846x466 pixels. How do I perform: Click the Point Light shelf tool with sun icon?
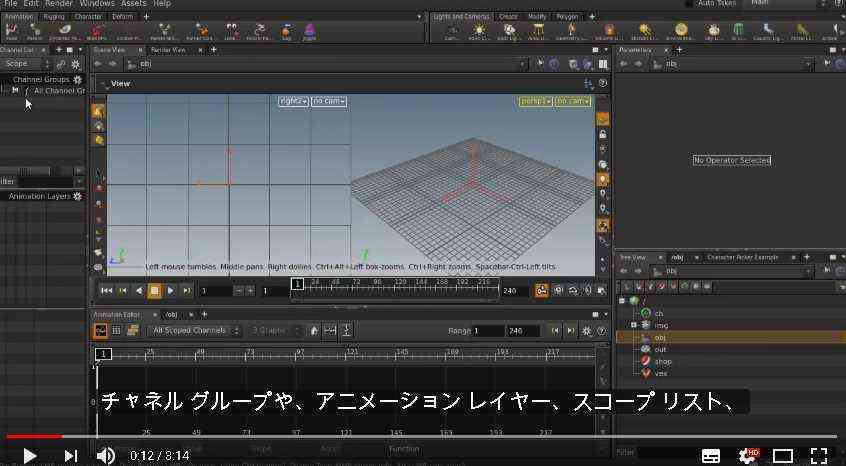coord(479,31)
